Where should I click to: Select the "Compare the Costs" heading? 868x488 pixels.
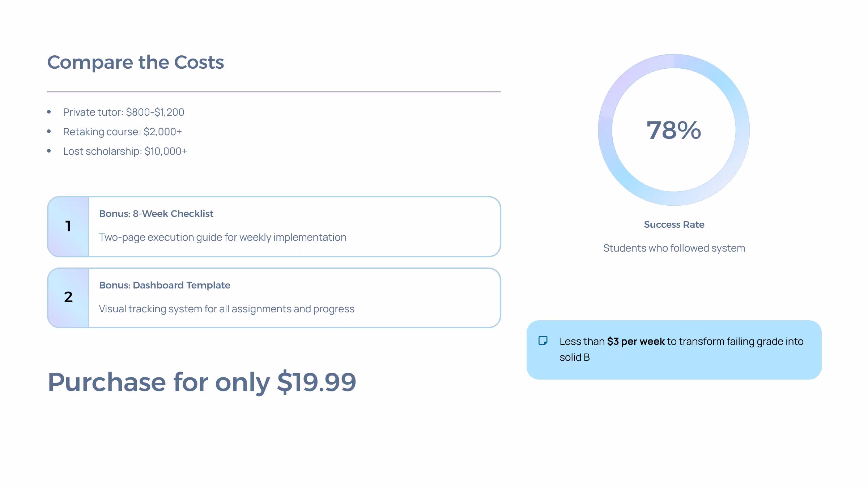pos(136,62)
